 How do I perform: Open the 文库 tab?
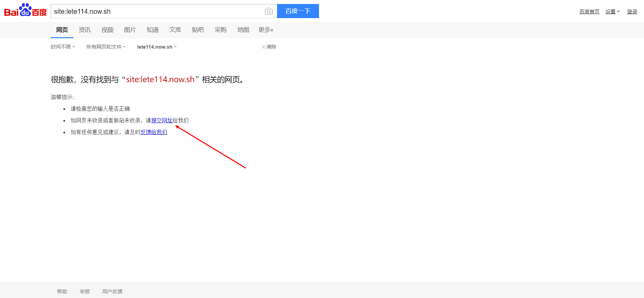point(175,30)
